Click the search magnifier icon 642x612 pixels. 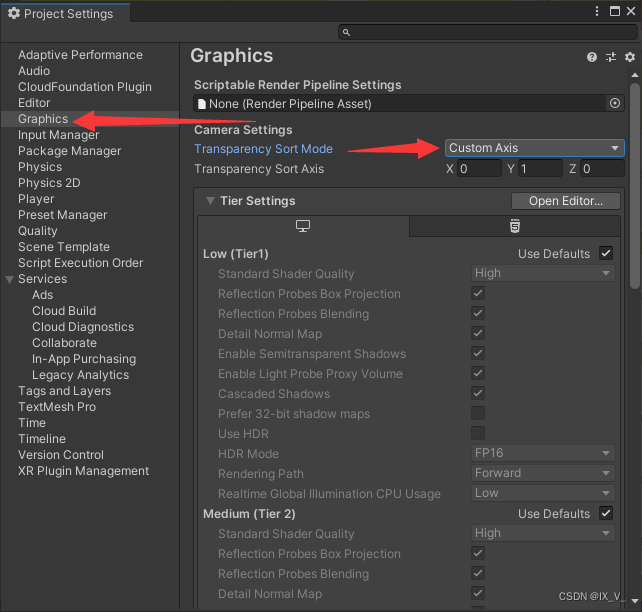[346, 32]
